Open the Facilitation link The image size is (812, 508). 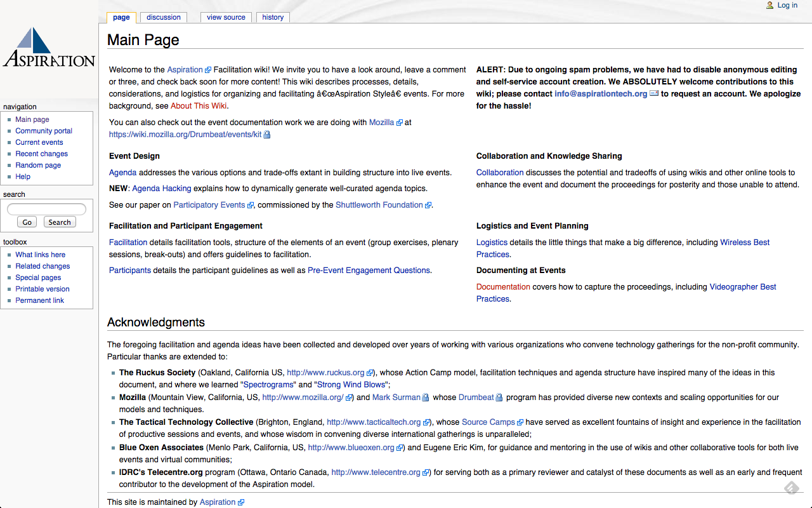coord(128,243)
